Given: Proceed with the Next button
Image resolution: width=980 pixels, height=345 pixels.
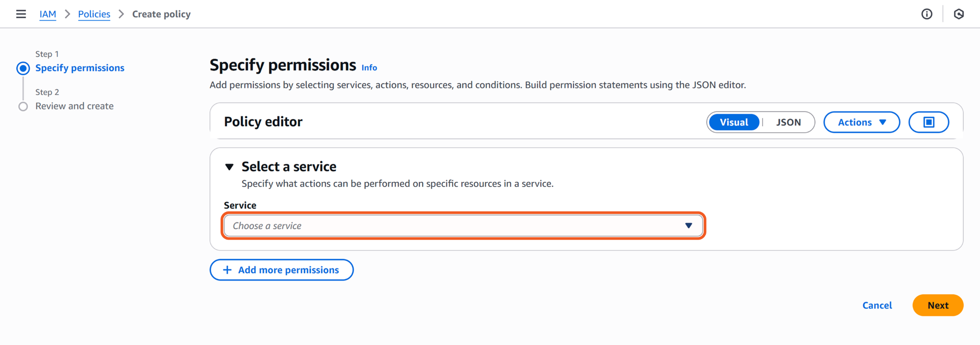Looking at the screenshot, I should click(x=937, y=305).
